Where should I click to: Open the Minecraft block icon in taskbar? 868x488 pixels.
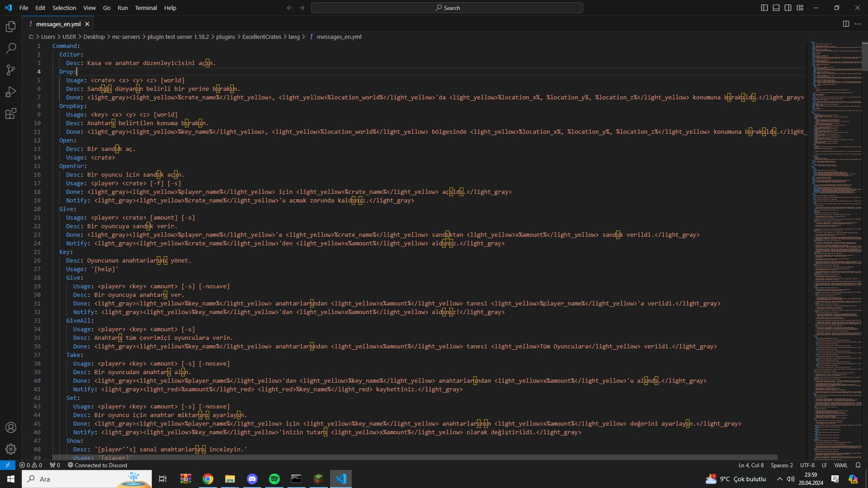coord(319,479)
